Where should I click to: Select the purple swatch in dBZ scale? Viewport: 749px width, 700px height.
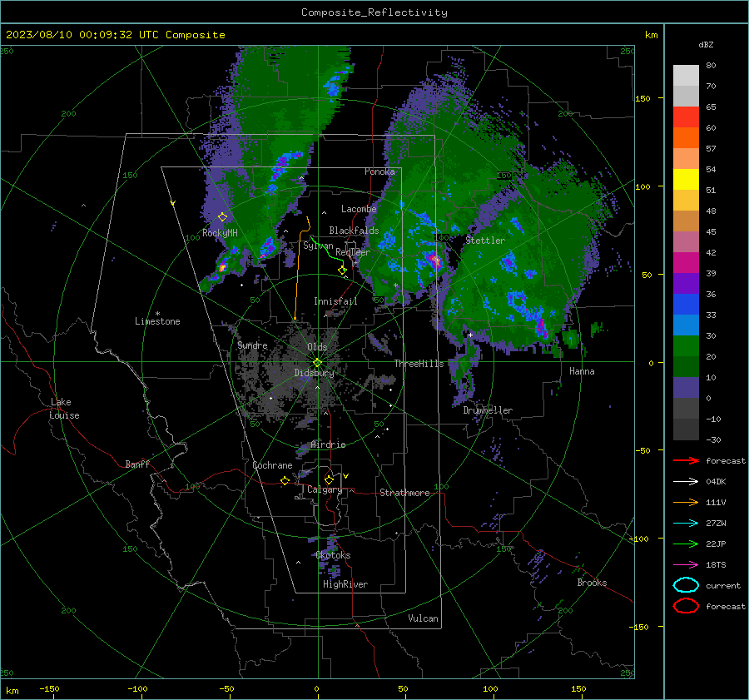pos(686,283)
